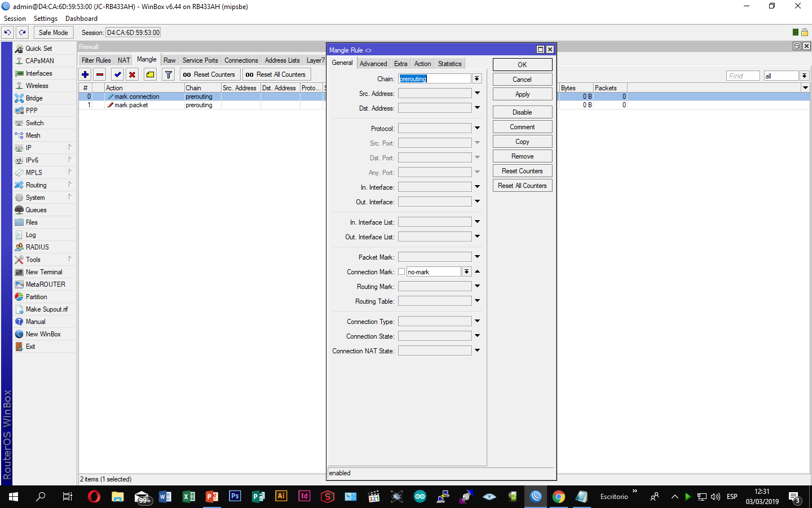812x508 pixels.
Task: Switch to the Extra tab
Action: point(401,64)
